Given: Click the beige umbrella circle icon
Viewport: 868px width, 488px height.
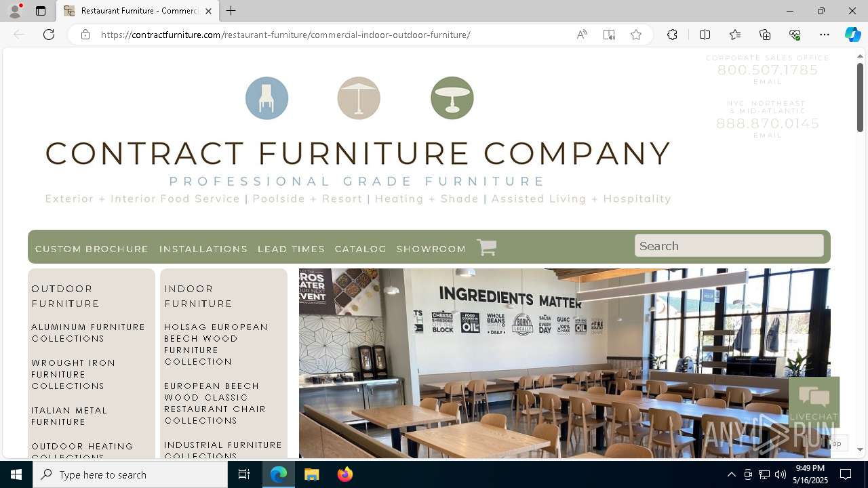Looking at the screenshot, I should (359, 98).
